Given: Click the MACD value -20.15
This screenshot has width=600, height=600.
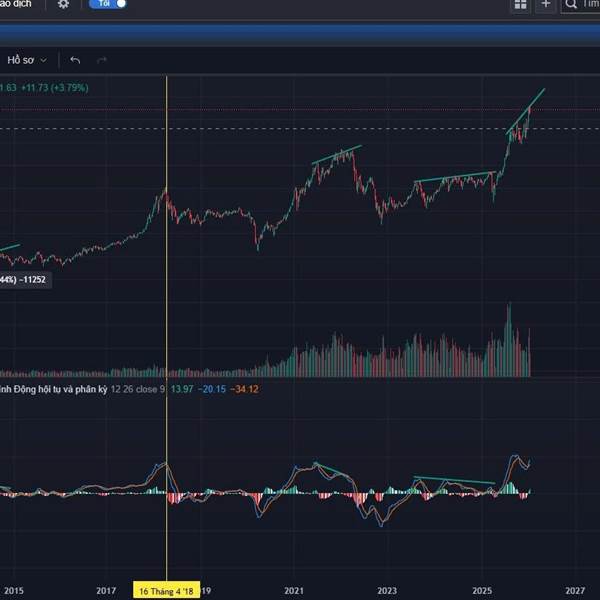Looking at the screenshot, I should pyautogui.click(x=212, y=390).
